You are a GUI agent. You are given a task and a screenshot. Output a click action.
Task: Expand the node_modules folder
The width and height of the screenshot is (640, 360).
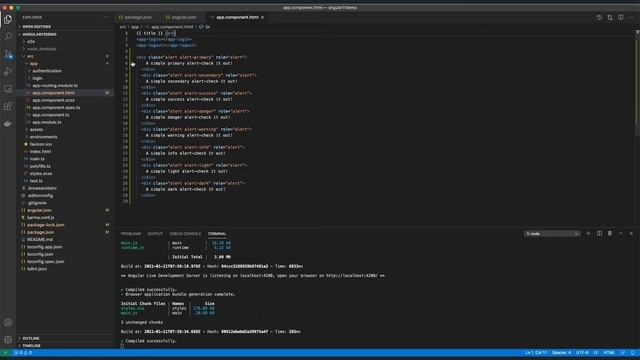tap(65, 49)
